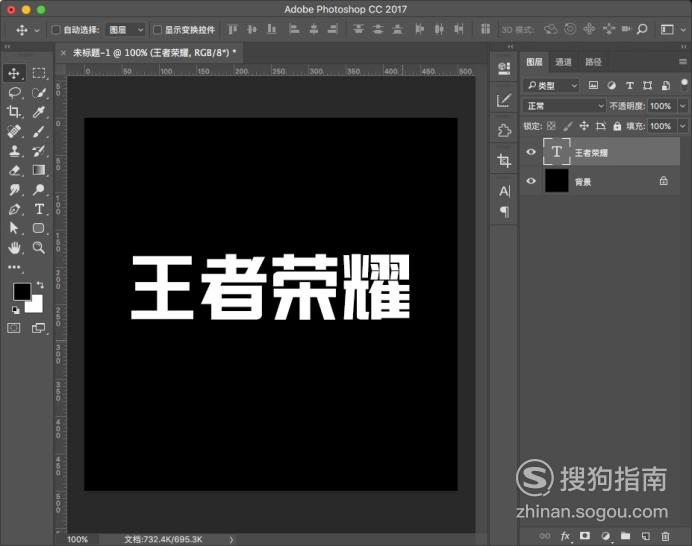Open the 不透明度 opacity slider arrow
Image resolution: width=692 pixels, height=546 pixels.
point(683,106)
